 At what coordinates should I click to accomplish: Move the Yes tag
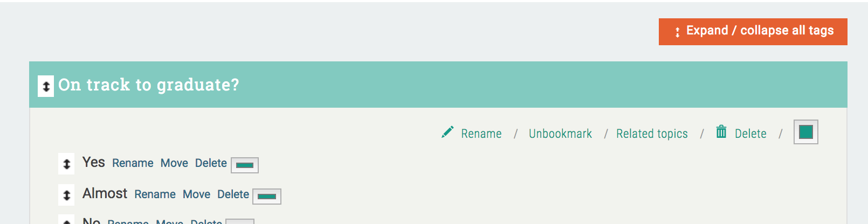point(174,163)
